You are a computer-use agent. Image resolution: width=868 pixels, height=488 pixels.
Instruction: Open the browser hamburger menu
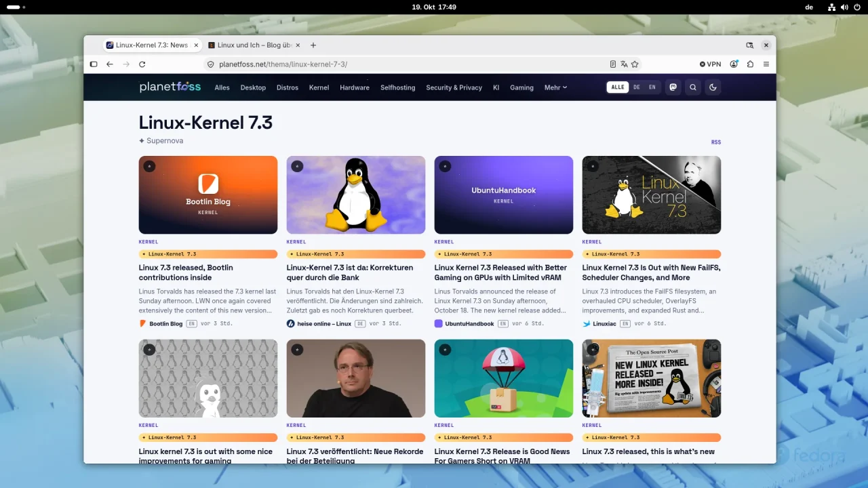pyautogui.click(x=766, y=64)
